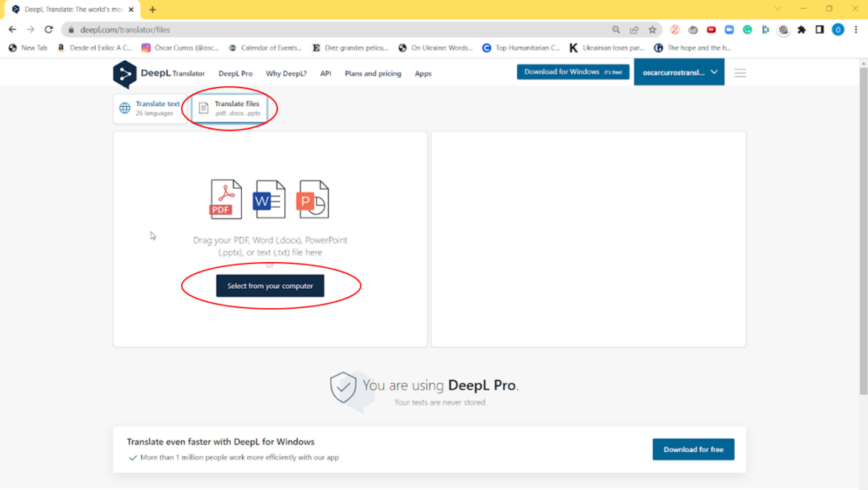The image size is (868, 490).
Task: Click Download for Windows button
Action: point(573,72)
